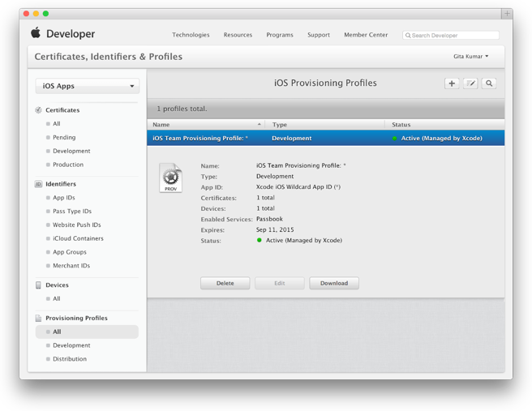Image resolution: width=532 pixels, height=411 pixels.
Task: Open the iOS Apps platform dropdown
Action: [x=88, y=86]
